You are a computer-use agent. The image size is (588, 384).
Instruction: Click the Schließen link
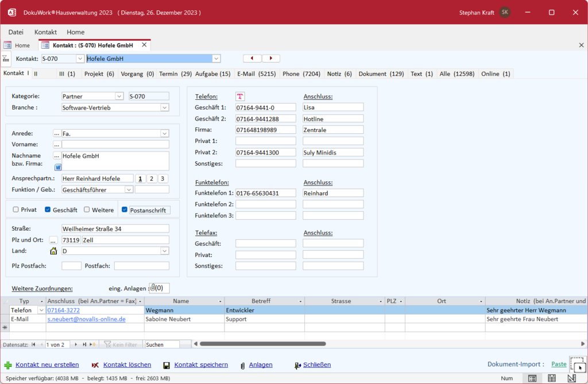(x=316, y=364)
